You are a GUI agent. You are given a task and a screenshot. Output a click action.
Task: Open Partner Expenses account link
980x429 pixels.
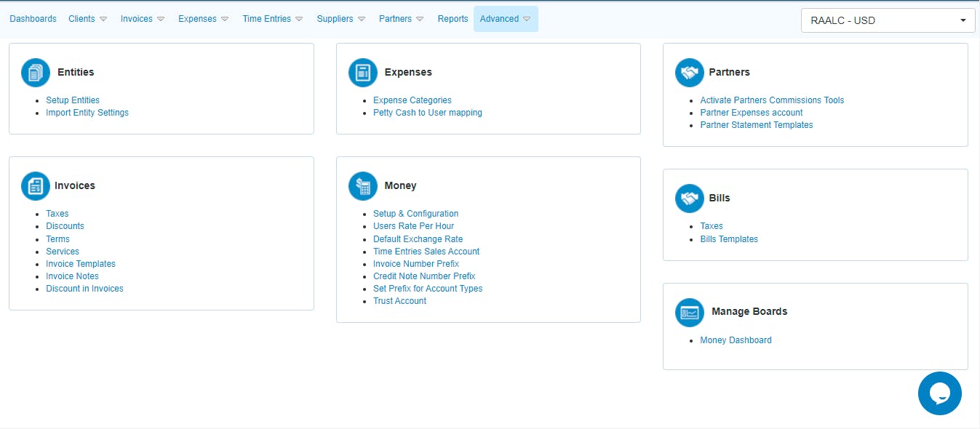pos(752,113)
